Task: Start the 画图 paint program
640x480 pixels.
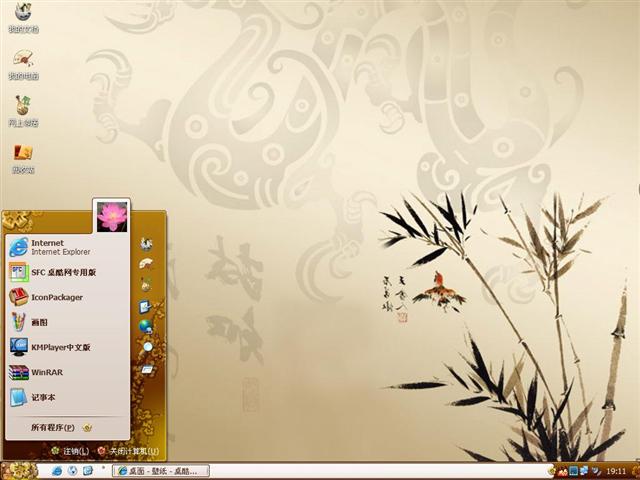Action: (x=67, y=322)
